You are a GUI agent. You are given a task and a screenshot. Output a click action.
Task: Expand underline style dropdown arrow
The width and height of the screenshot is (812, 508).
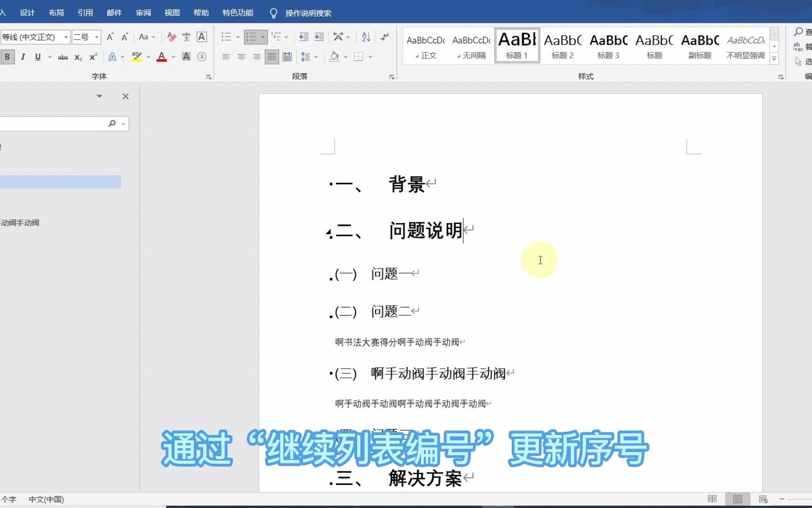(50, 57)
